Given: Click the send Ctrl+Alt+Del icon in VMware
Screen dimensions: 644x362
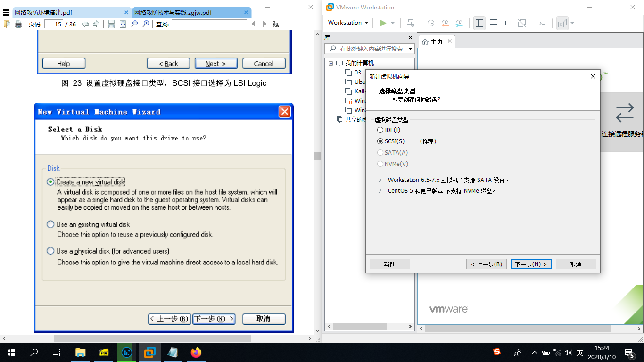Looking at the screenshot, I should pyautogui.click(x=411, y=23).
